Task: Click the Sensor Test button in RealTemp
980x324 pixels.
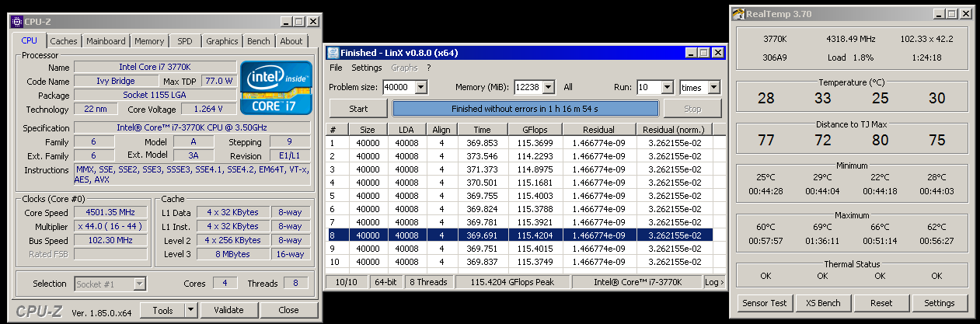Action: (765, 303)
